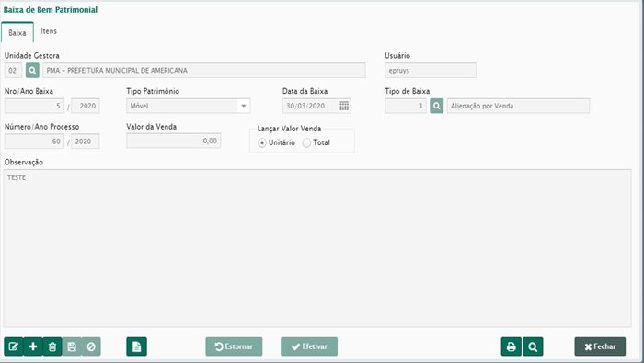Search Tipo de Baixa with the magnifier icon
This screenshot has height=363, width=644.
[x=437, y=106]
